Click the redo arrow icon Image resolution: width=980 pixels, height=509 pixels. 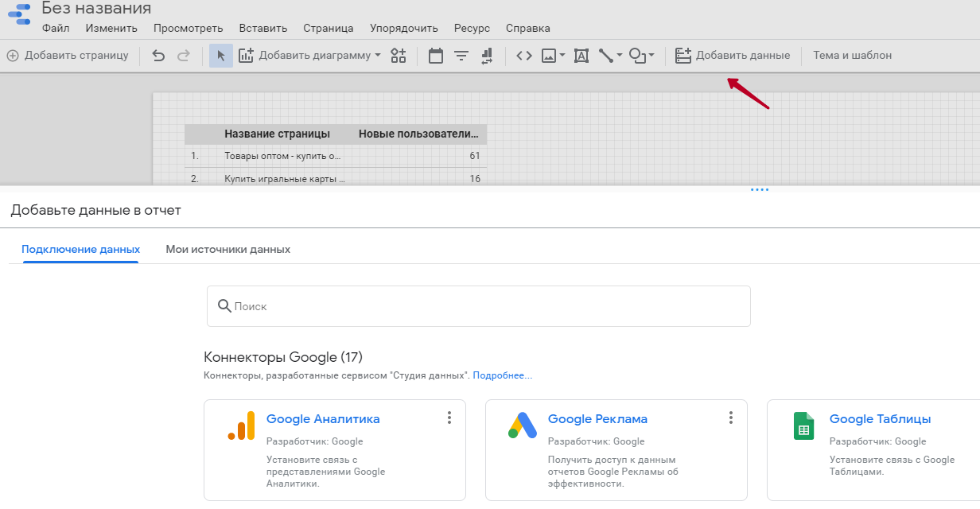coord(184,56)
